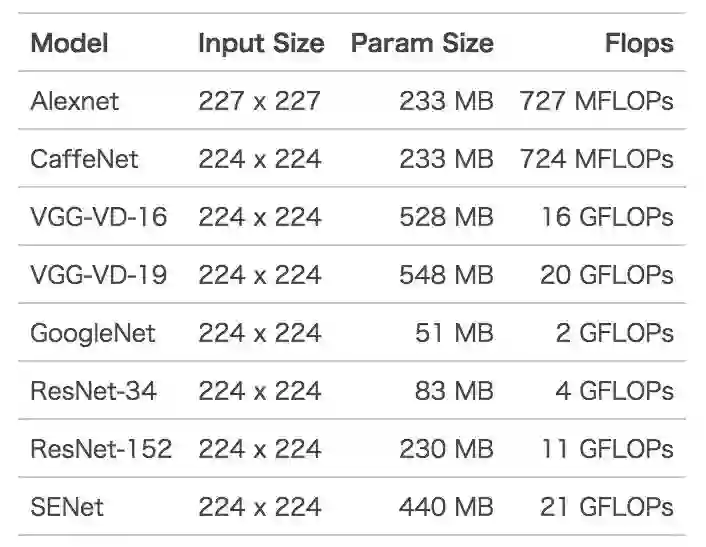Image resolution: width=706 pixels, height=547 pixels.
Task: Click the VGG-VD-16 model name
Action: coord(100,217)
